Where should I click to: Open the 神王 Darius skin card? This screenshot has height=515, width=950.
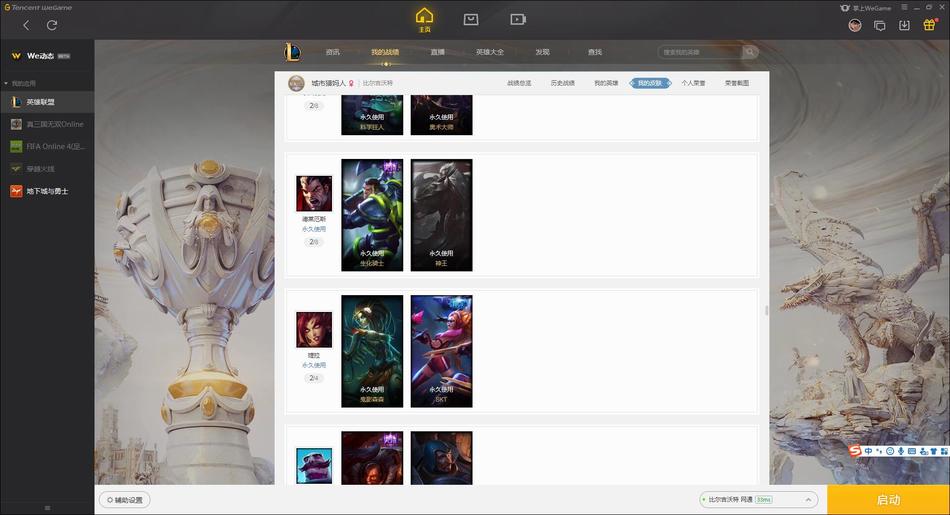(442, 215)
